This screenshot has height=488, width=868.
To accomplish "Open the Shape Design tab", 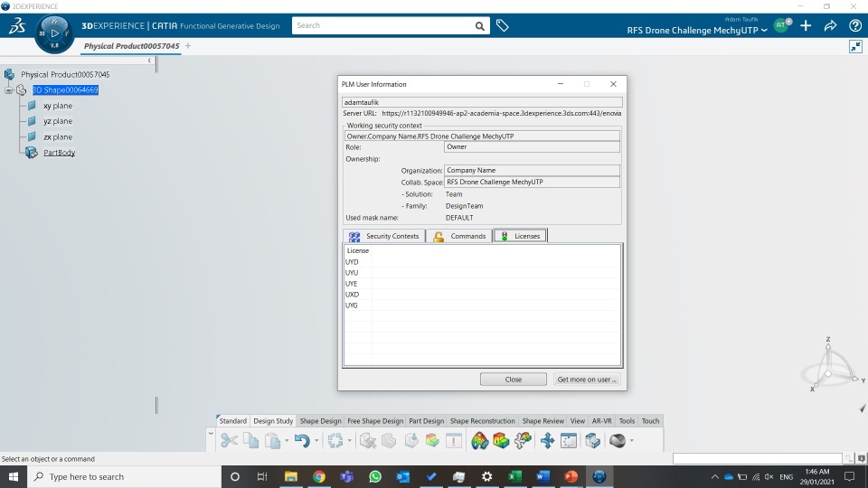I will click(320, 421).
